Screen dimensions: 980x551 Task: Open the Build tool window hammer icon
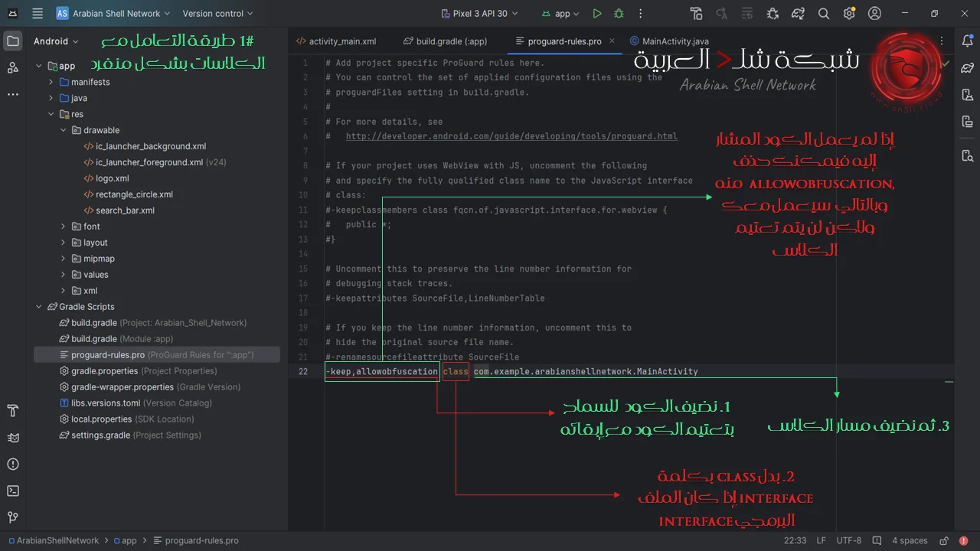13,411
